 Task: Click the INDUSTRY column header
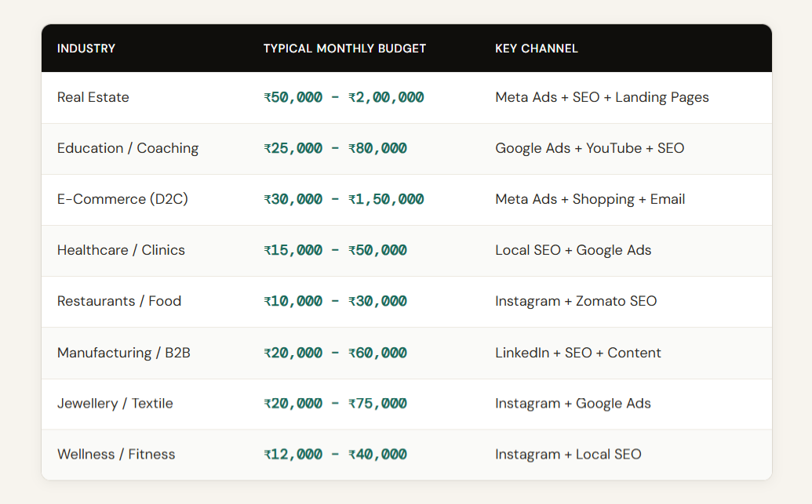pos(86,49)
